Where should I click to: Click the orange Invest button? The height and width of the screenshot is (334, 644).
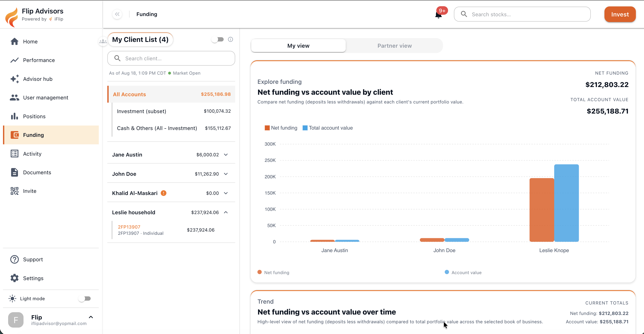click(620, 14)
